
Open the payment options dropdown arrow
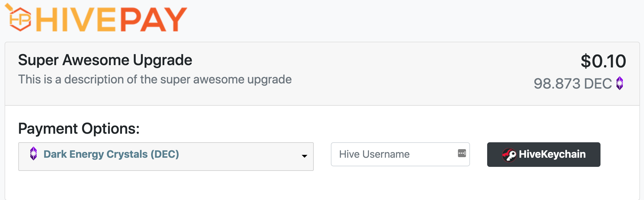[x=305, y=156]
